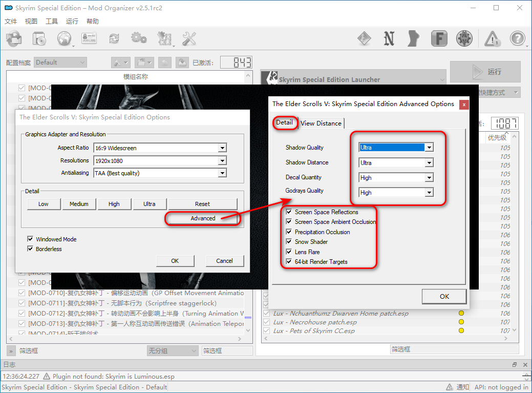
Task: Launch the square F icon shortcut
Action: coord(439,38)
